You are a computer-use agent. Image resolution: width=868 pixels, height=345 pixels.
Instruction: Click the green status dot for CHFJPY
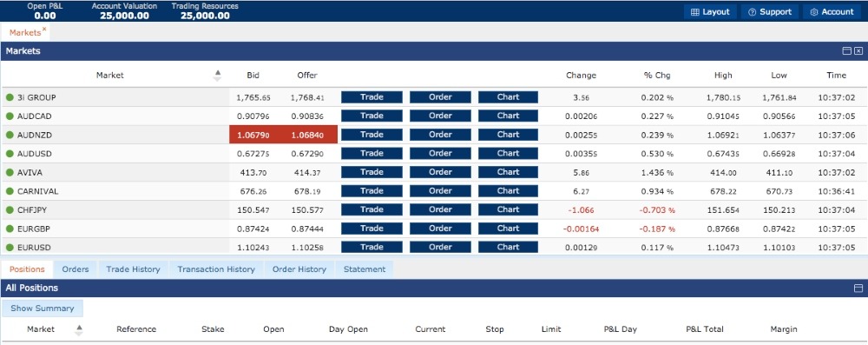click(10, 210)
